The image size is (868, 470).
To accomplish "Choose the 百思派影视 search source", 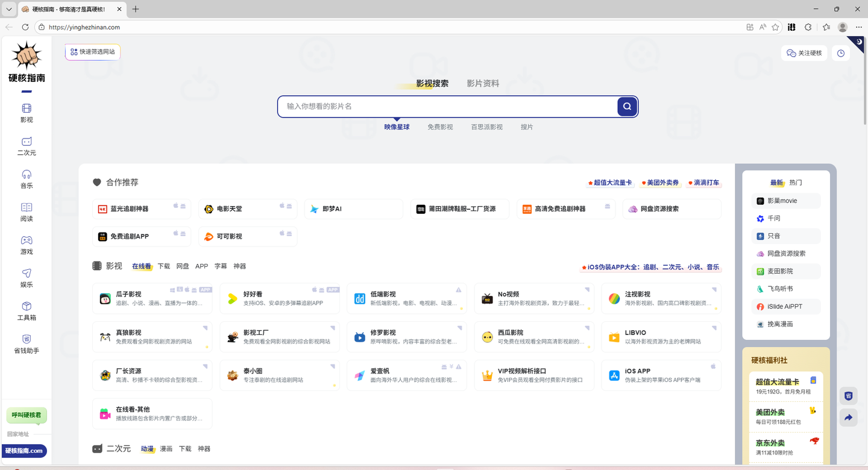I will [487, 127].
